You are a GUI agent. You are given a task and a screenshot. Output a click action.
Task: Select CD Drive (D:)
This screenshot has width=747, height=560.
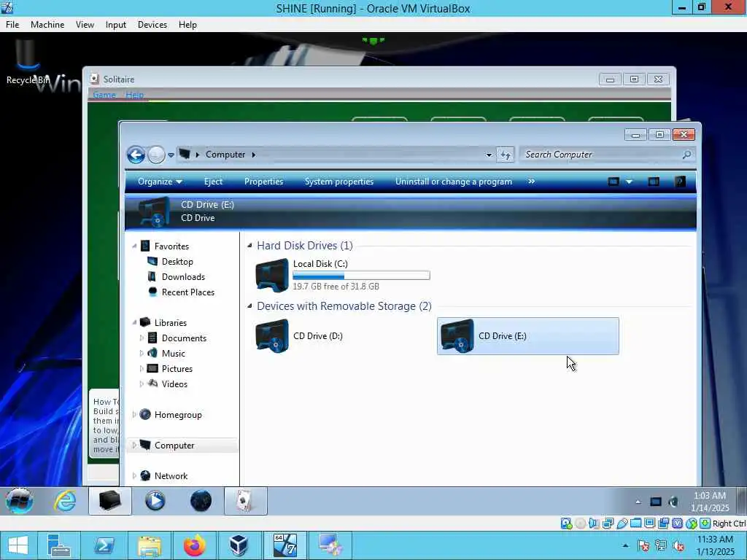click(x=343, y=335)
